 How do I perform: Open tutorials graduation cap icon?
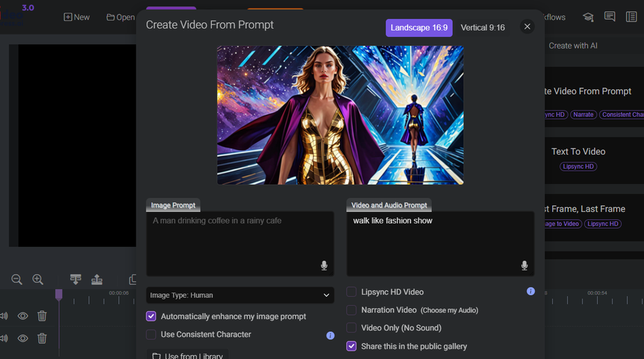tap(588, 17)
